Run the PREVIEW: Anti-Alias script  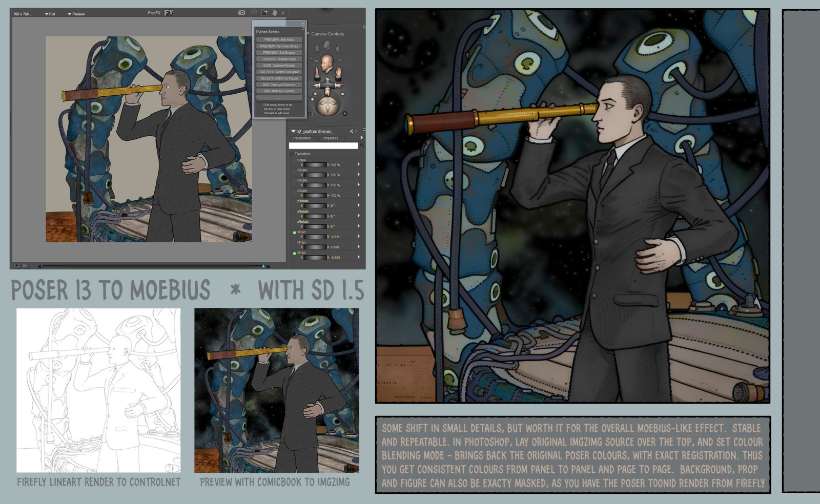pos(279,39)
